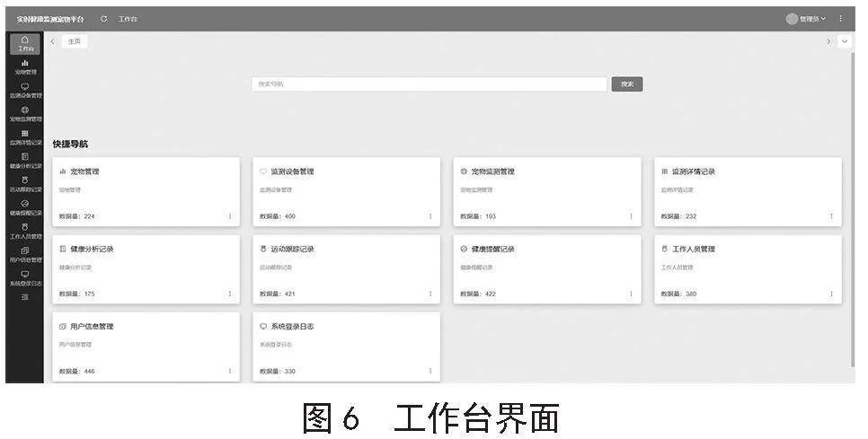The width and height of the screenshot is (868, 439).
Task: Open the vertical dots menu in the top bar
Action: [840, 19]
